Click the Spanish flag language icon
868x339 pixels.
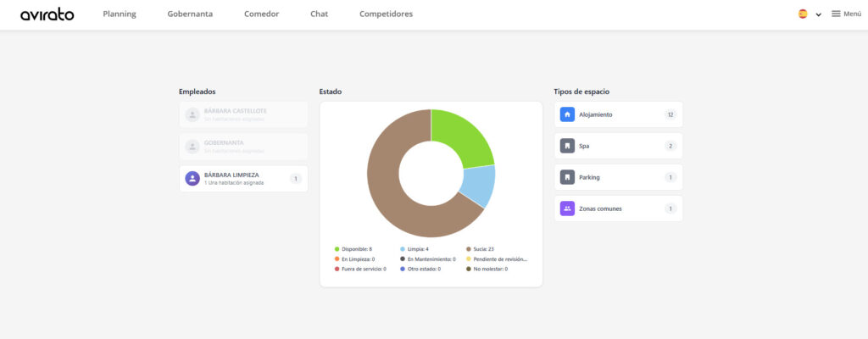point(803,14)
